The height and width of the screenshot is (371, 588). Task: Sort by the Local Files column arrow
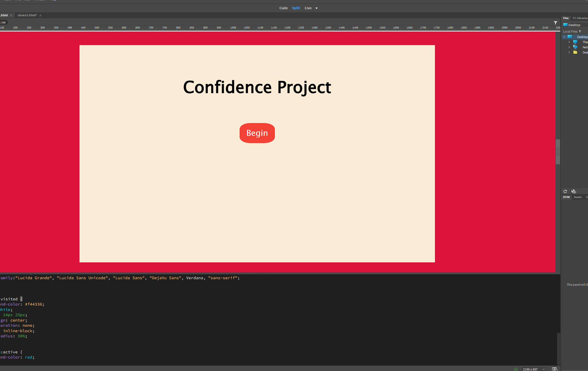point(580,31)
